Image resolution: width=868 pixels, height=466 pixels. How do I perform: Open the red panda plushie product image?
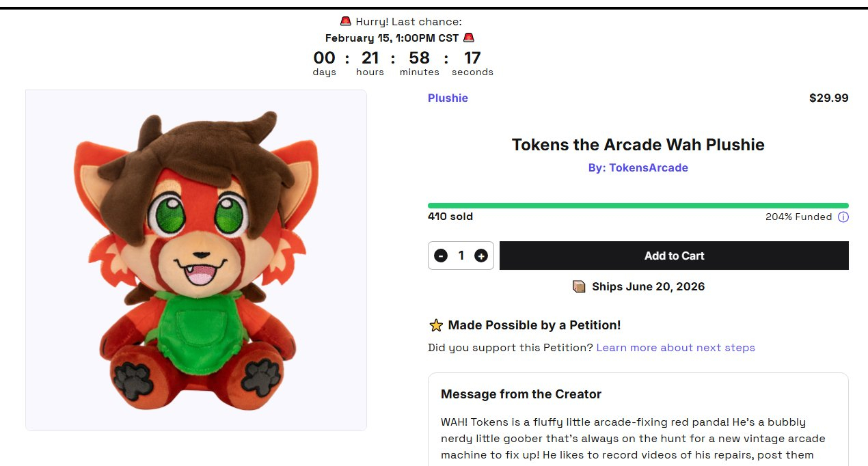(196, 260)
